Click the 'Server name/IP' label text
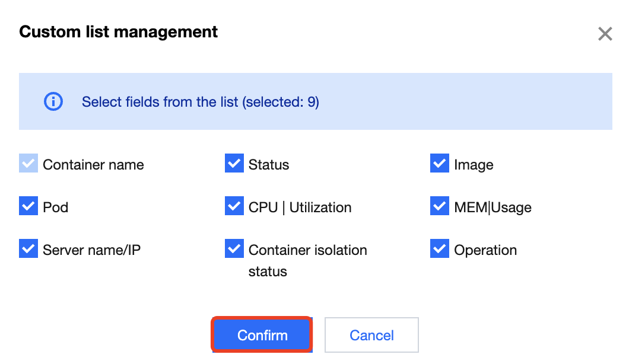This screenshot has height=364, width=629. point(91,250)
